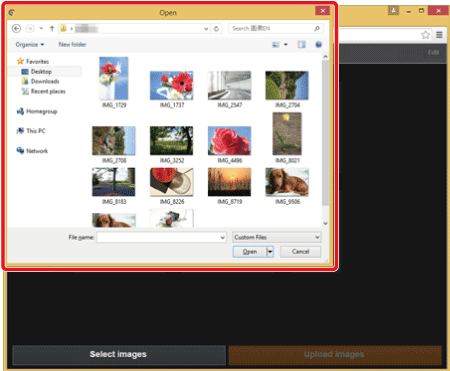This screenshot has height=371, width=450.
Task: Click the Select images button
Action: click(119, 354)
